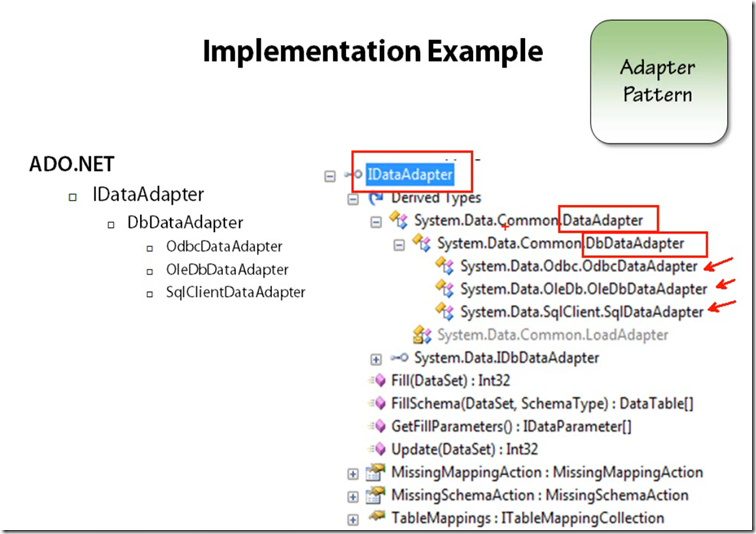Viewport: 756px width, 534px height.
Task: Click the IDataAdapter bullet in outline
Action: coord(148,195)
